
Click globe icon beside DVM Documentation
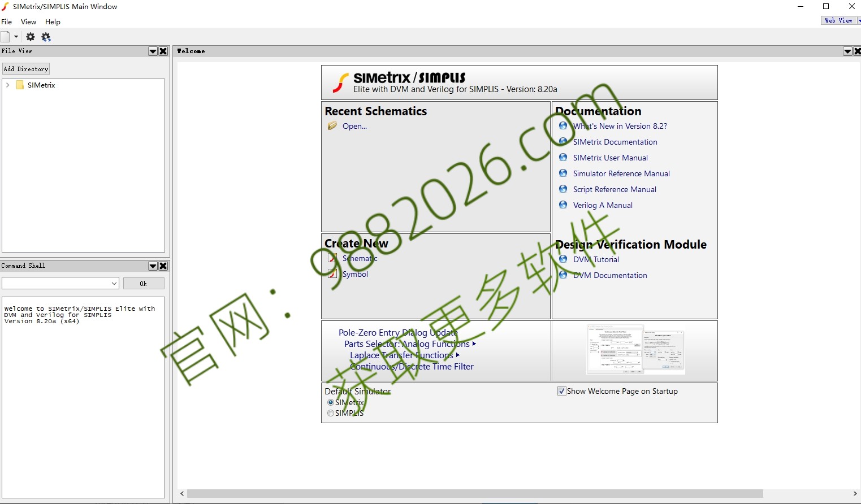[563, 275]
